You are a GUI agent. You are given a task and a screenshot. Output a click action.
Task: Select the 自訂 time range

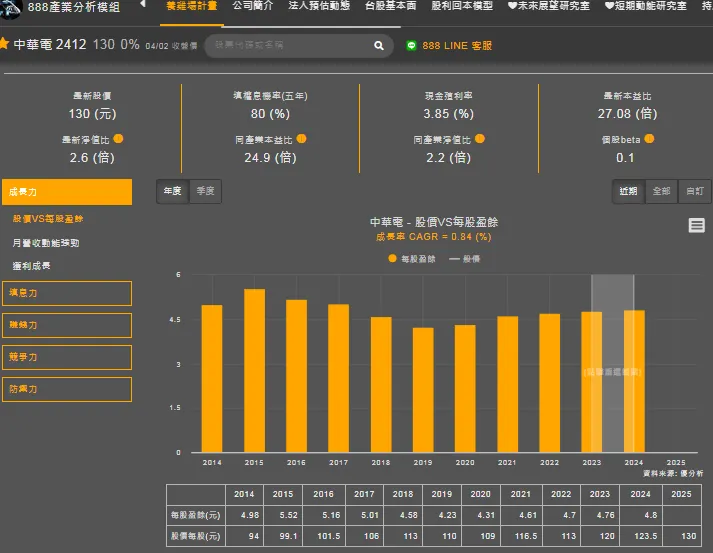695,191
